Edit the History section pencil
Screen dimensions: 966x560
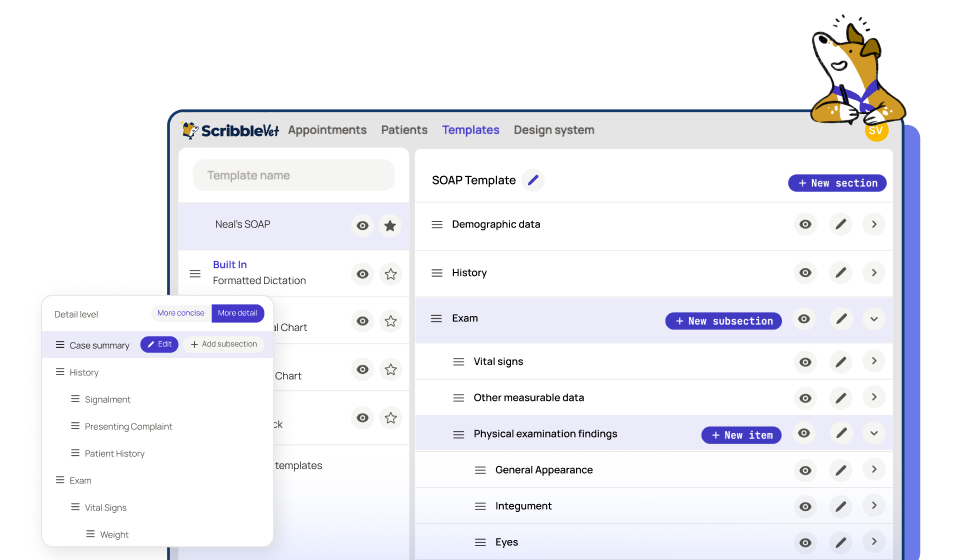(841, 272)
